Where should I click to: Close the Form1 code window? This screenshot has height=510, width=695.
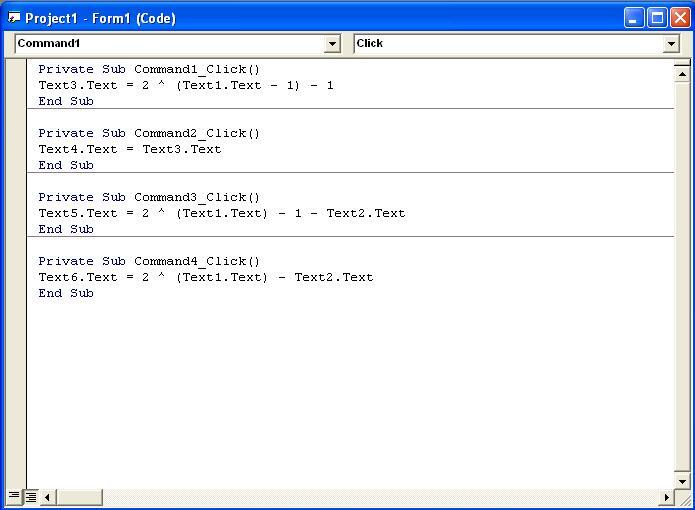(x=679, y=18)
